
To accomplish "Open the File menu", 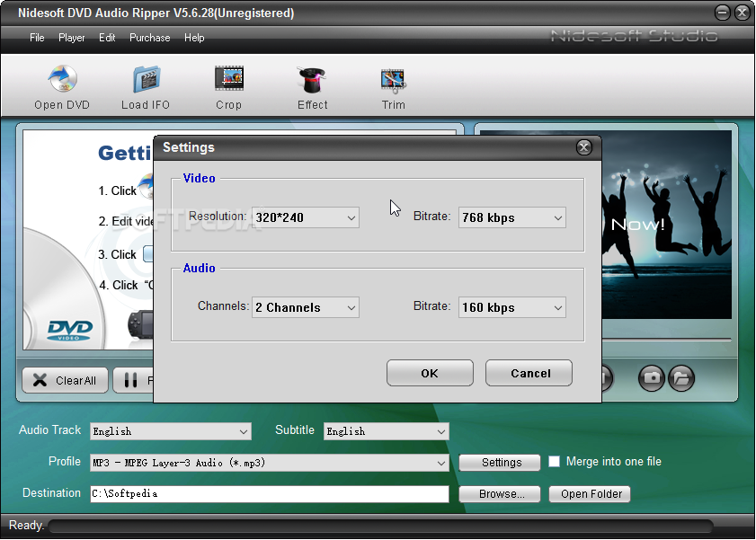I will (37, 38).
